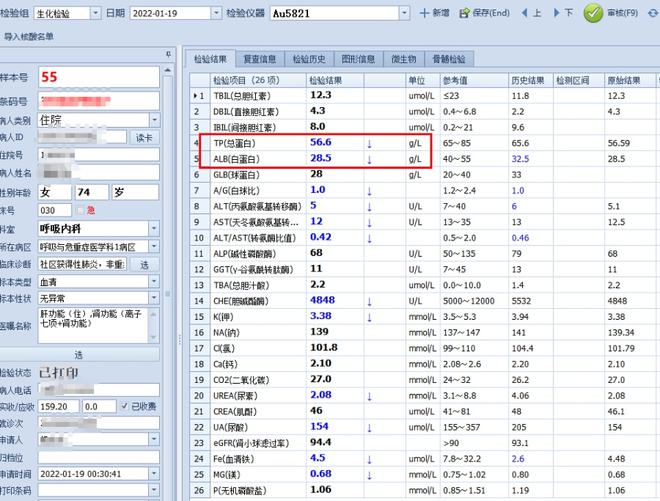Open the 标本类型 血清 dropdown

[x=154, y=282]
